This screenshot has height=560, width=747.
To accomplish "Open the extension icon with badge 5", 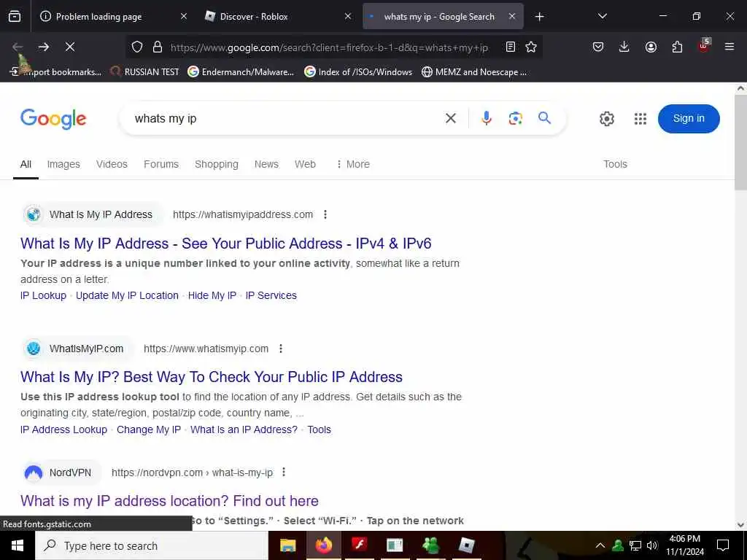I will [704, 45].
